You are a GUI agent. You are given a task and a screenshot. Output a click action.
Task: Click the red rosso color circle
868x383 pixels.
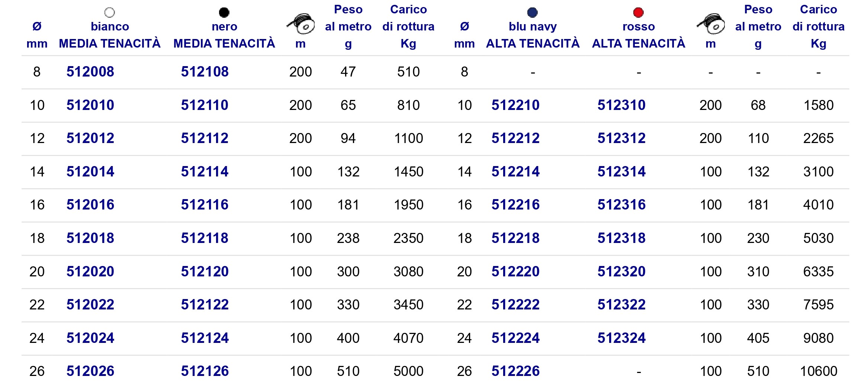639,13
